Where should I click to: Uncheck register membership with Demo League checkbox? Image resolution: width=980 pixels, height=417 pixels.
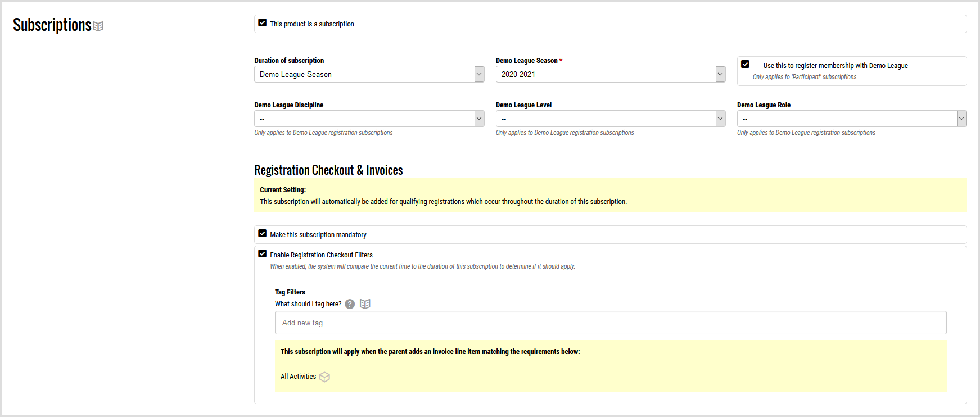click(x=745, y=65)
